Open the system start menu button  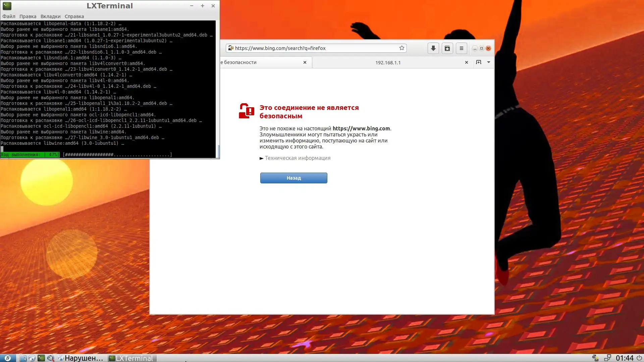click(x=7, y=358)
